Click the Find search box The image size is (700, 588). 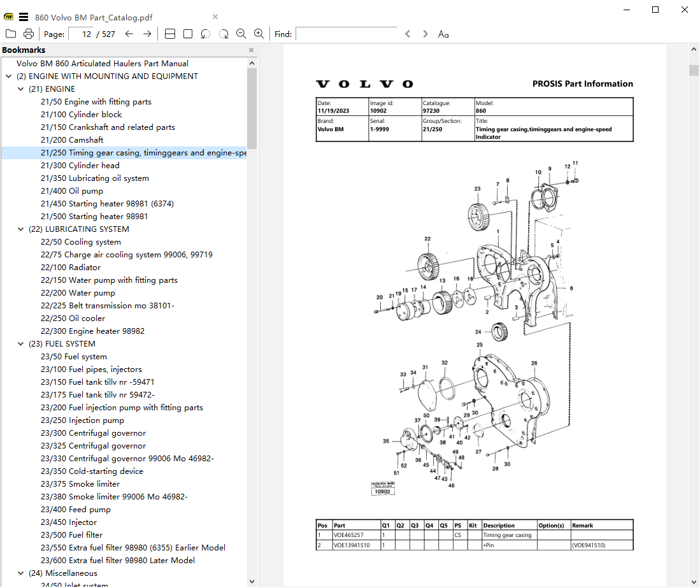(x=346, y=34)
